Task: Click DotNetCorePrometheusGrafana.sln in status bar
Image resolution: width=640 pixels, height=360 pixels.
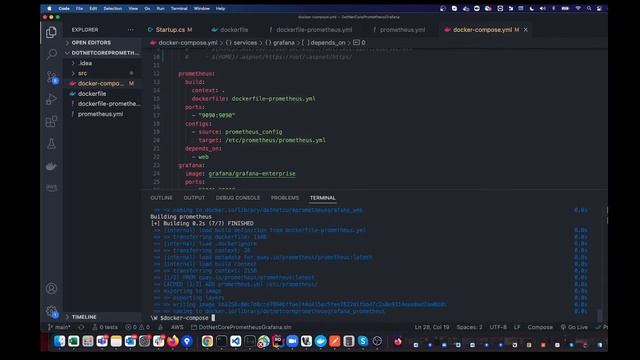Action: 241,327
